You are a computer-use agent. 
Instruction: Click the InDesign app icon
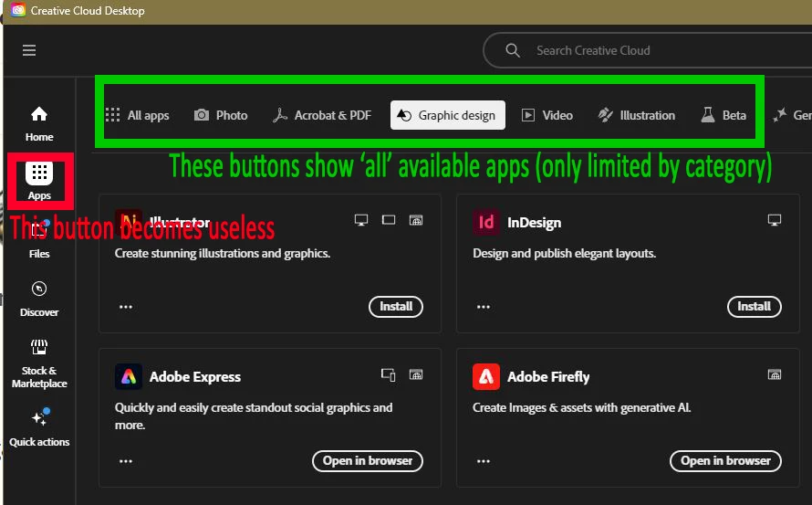(x=486, y=223)
